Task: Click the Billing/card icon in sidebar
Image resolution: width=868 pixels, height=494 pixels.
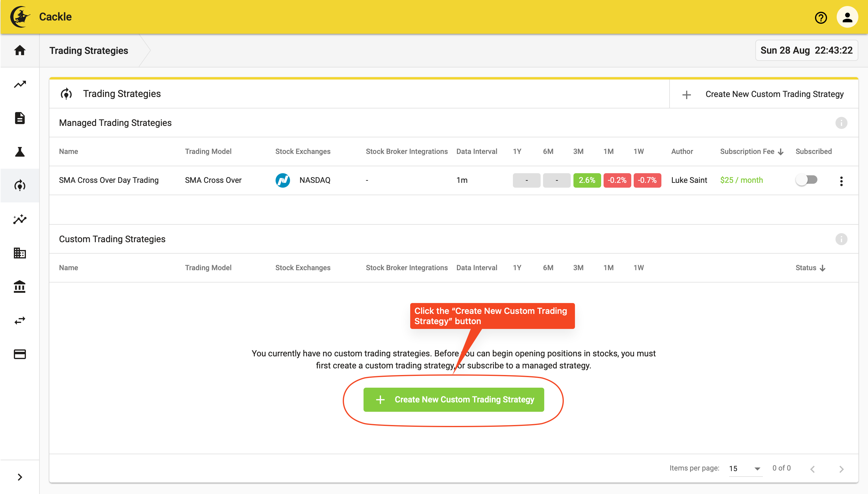Action: [20, 354]
